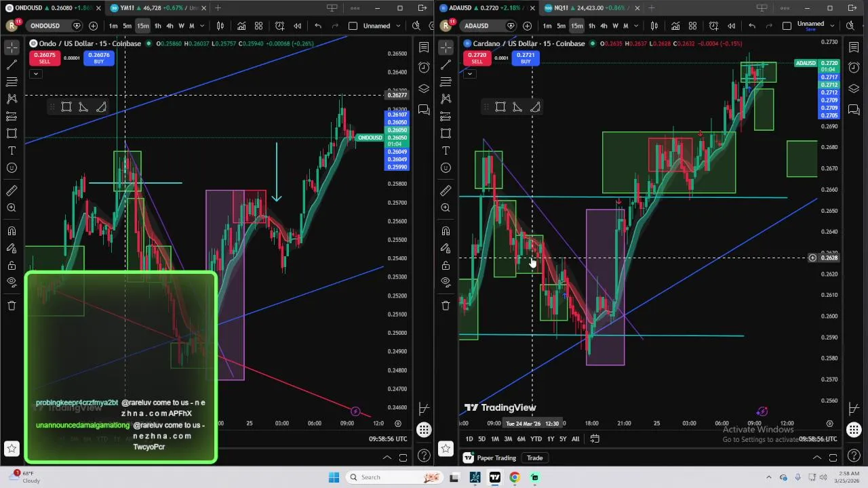Viewport: 868px width, 488px height.
Task: Open chat bubbles icon in ADAUSD right sidebar
Action: tap(854, 109)
